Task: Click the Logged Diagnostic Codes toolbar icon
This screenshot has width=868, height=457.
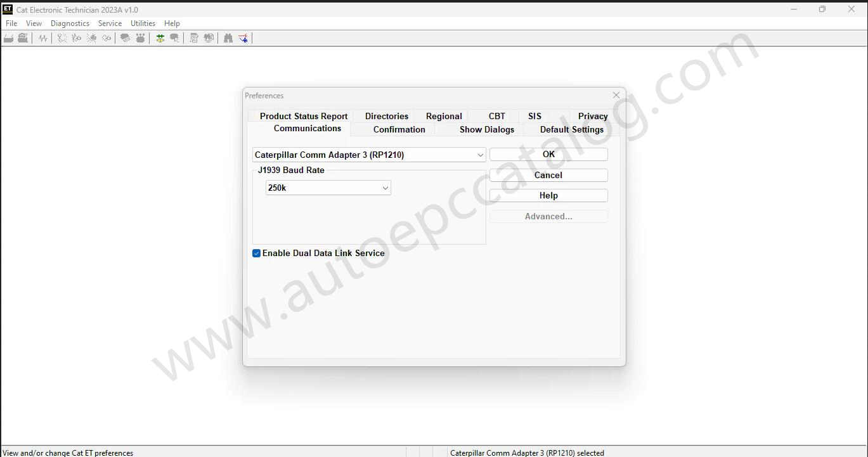Action: pos(77,38)
